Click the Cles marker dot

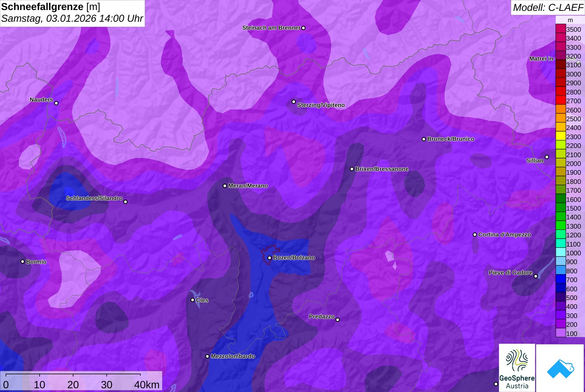point(193,300)
